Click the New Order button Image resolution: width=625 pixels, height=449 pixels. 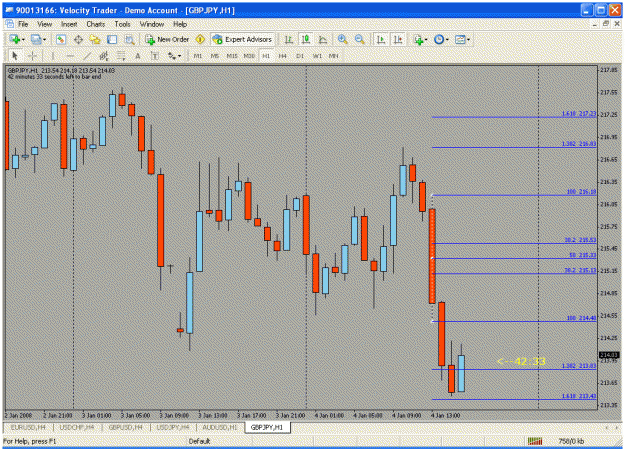tap(167, 39)
